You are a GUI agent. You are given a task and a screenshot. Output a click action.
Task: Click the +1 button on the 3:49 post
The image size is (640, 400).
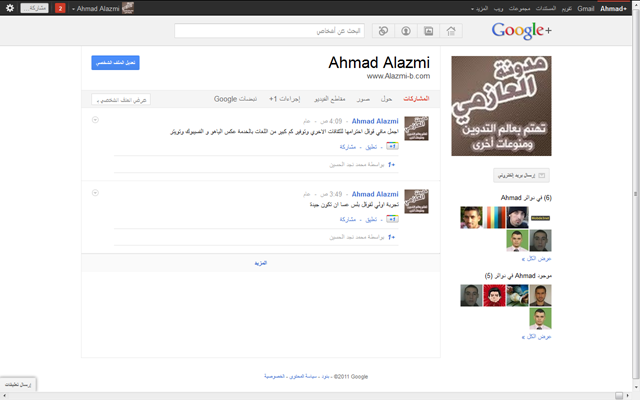point(392,219)
